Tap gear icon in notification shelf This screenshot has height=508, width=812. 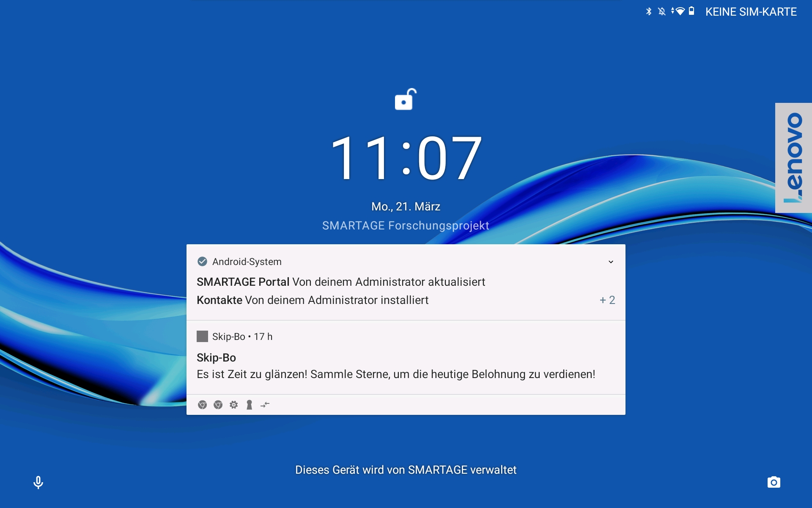point(233,405)
